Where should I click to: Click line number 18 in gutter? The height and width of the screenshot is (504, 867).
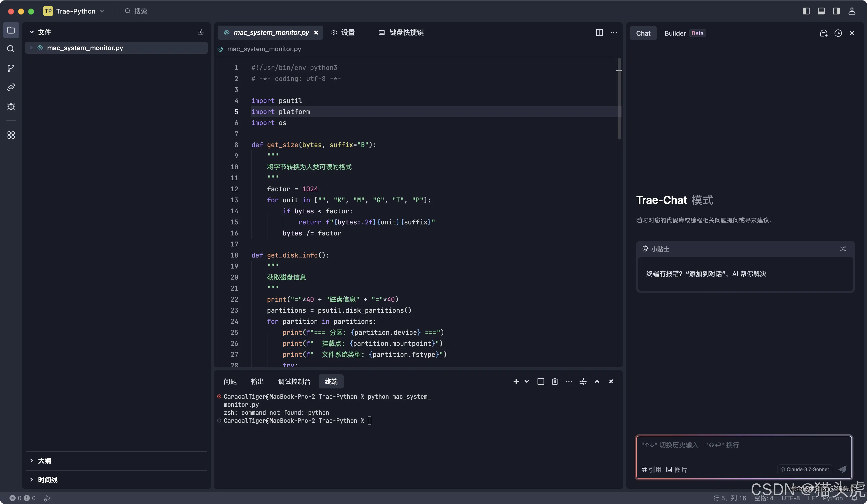pyautogui.click(x=234, y=255)
